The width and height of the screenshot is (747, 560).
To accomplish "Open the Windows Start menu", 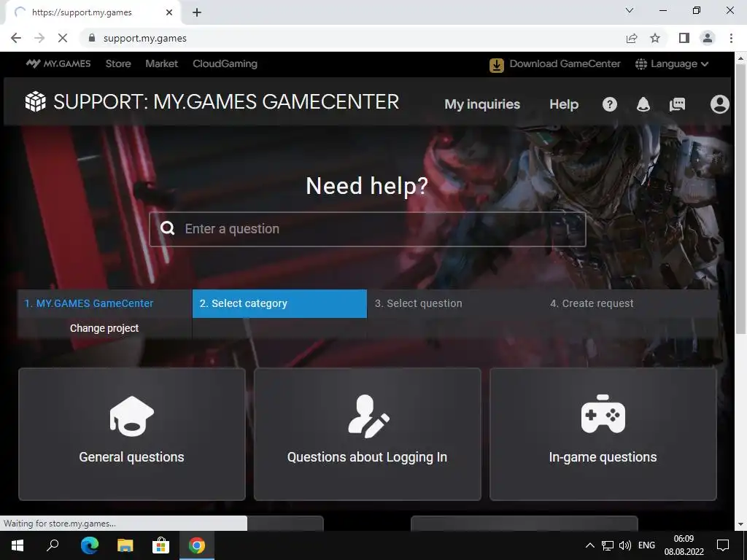I will pos(18,545).
